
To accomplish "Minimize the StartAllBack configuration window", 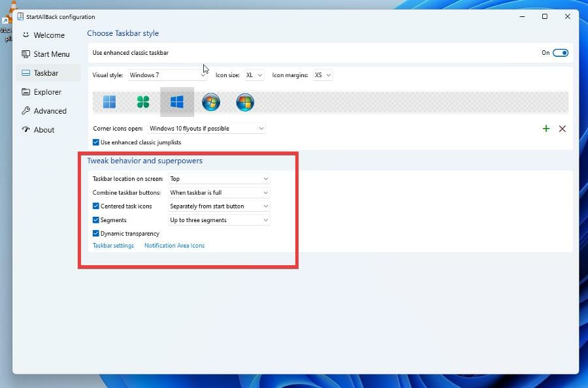I will coord(523,16).
